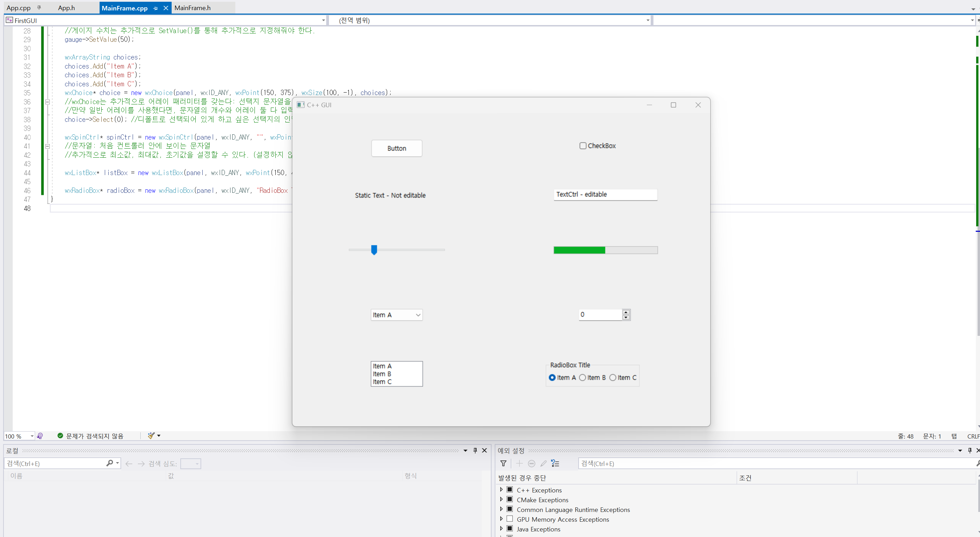Click the spin control down arrow
The width and height of the screenshot is (980, 537).
click(626, 317)
